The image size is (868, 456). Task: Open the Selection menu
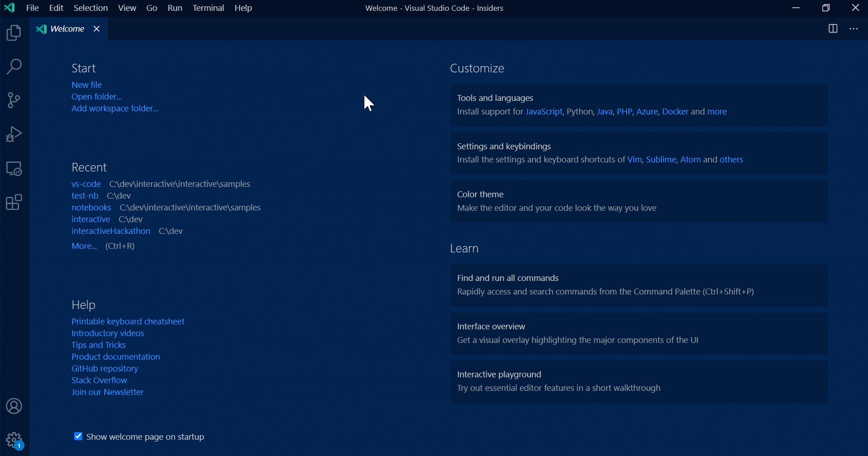tap(90, 8)
